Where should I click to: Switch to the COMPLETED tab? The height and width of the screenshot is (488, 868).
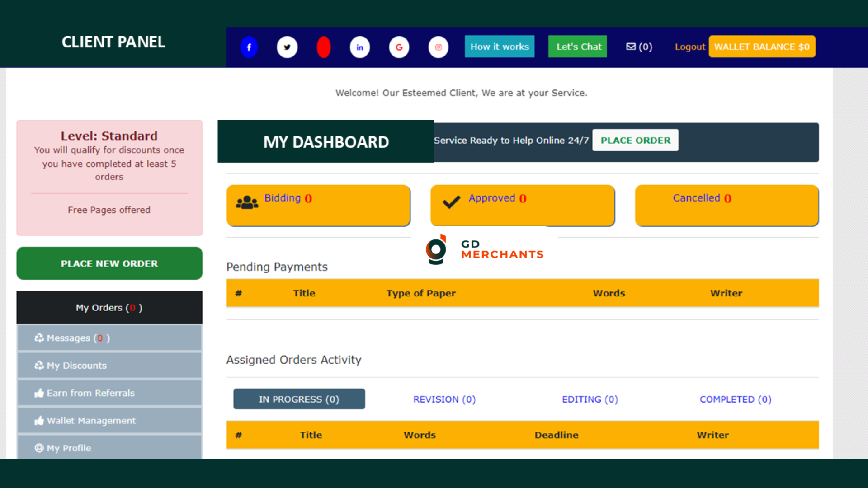pos(735,399)
